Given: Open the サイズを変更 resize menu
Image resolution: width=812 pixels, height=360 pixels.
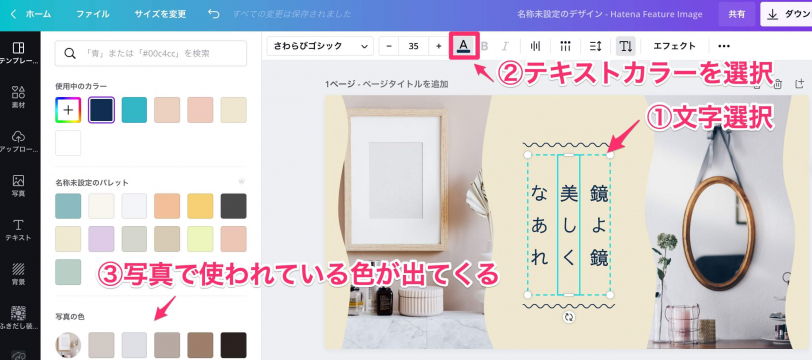Looking at the screenshot, I should tap(160, 14).
